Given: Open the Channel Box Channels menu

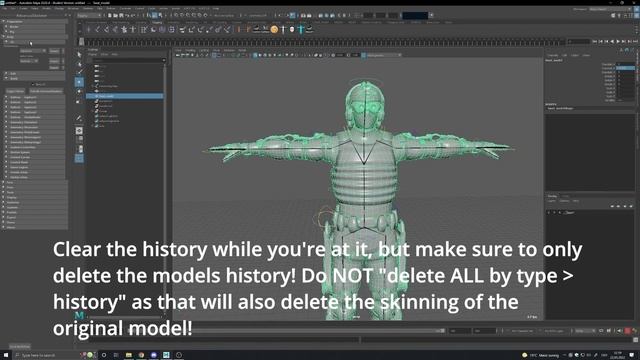Looking at the screenshot, I should (553, 55).
